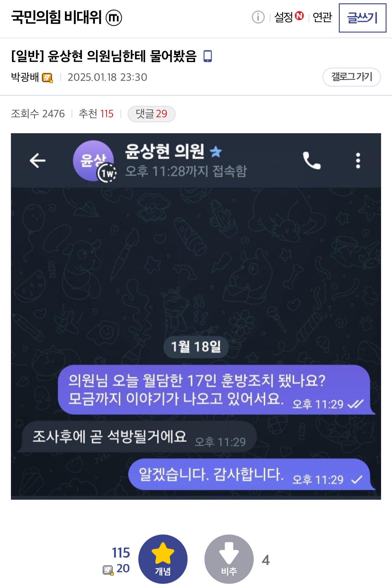Click the 윤상 profile avatar in the image
This screenshot has height=587, width=392.
pyautogui.click(x=94, y=161)
